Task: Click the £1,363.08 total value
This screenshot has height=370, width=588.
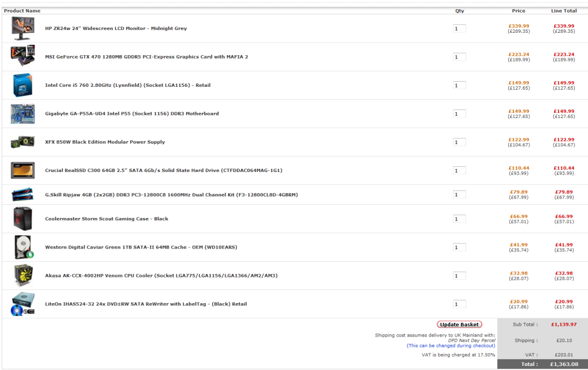Action: point(564,364)
